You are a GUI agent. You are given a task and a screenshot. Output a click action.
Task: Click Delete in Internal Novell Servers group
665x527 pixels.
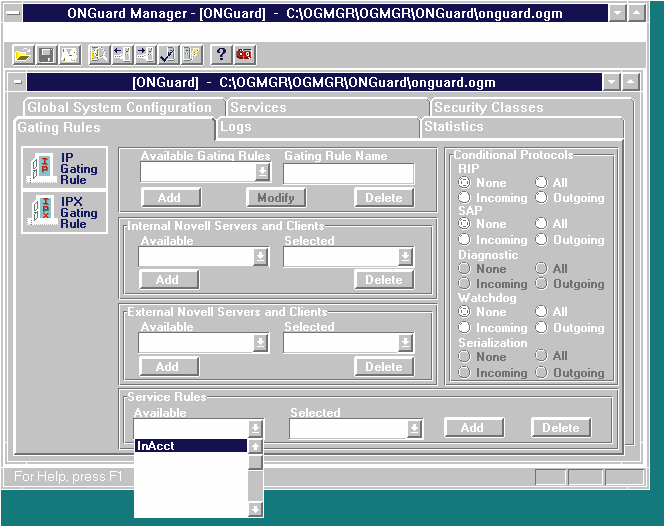point(384,280)
